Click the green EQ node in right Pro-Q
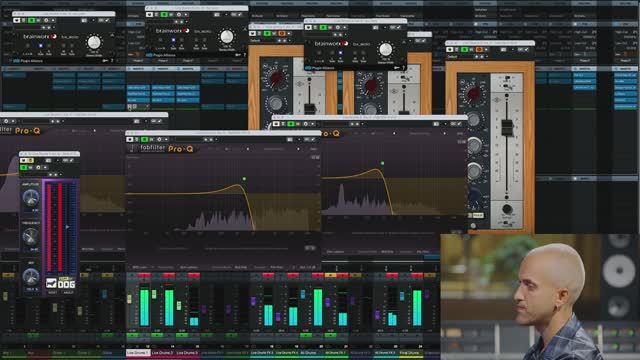 point(382,163)
